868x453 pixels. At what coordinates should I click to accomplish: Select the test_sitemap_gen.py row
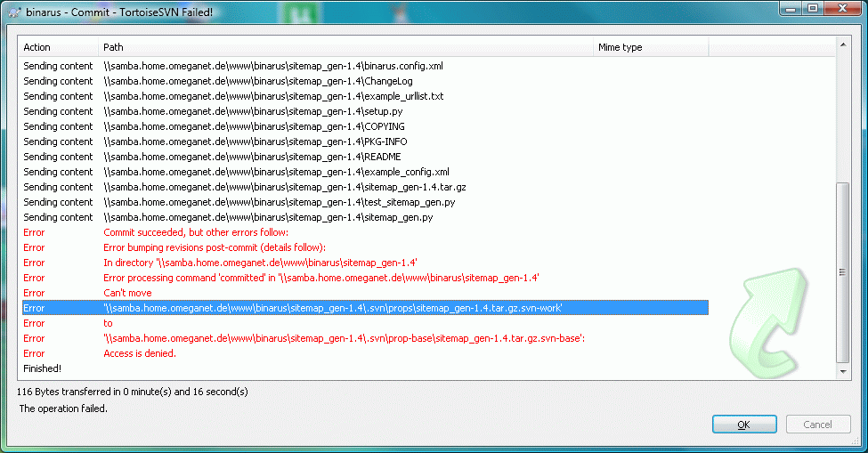365,202
